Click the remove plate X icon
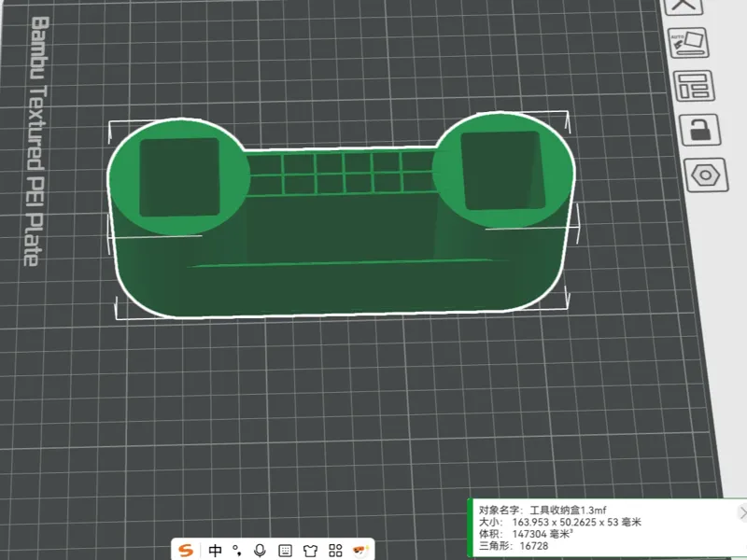The height and width of the screenshot is (560, 747). tap(684, 6)
